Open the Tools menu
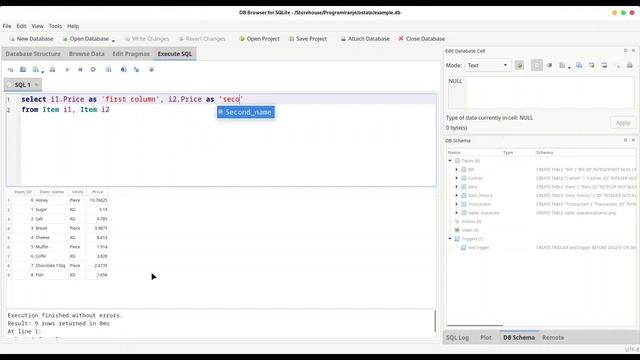The image size is (640, 360). pos(55,26)
